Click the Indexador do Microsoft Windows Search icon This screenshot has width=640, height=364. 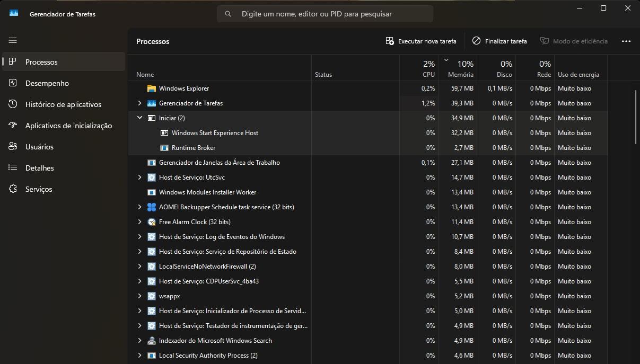[152, 341]
